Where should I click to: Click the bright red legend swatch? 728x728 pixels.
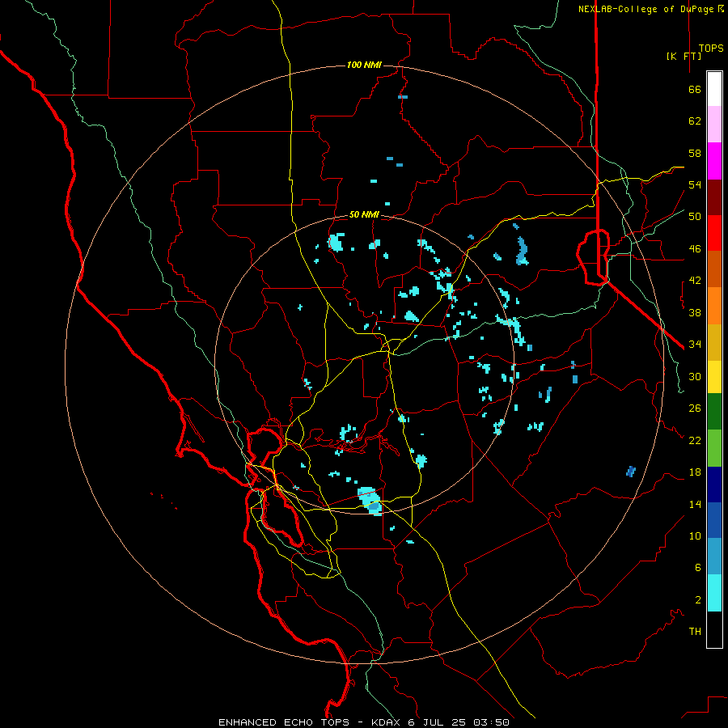click(714, 233)
